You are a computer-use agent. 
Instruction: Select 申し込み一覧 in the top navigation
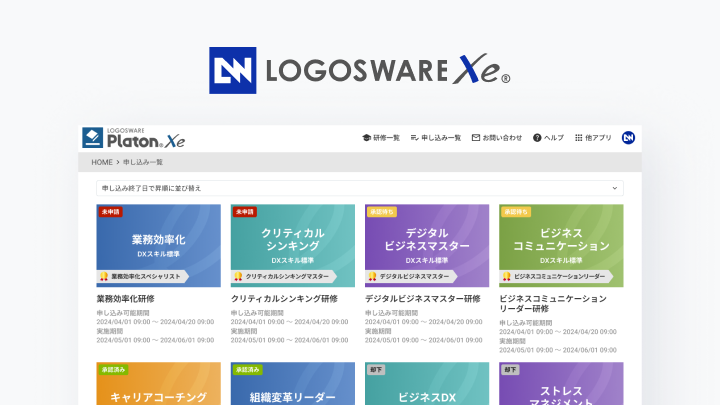(x=441, y=137)
